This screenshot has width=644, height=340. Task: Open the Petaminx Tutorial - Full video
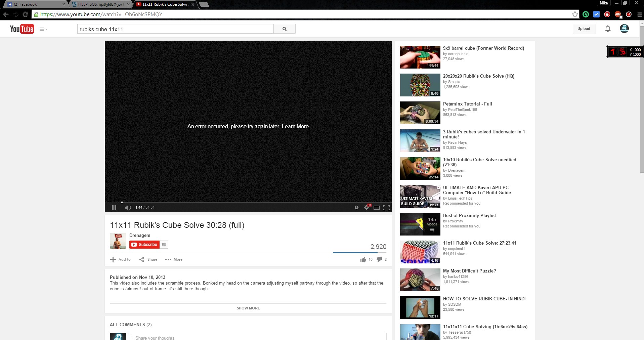point(467,104)
